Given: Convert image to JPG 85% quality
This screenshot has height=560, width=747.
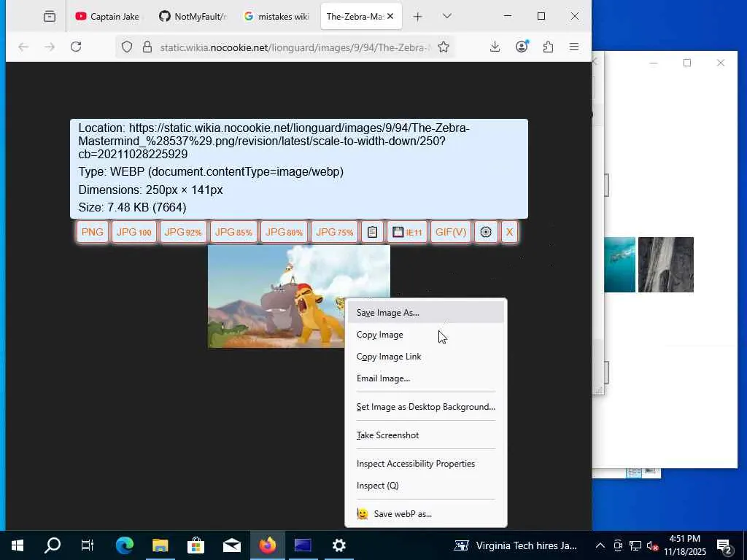Looking at the screenshot, I should click(233, 232).
